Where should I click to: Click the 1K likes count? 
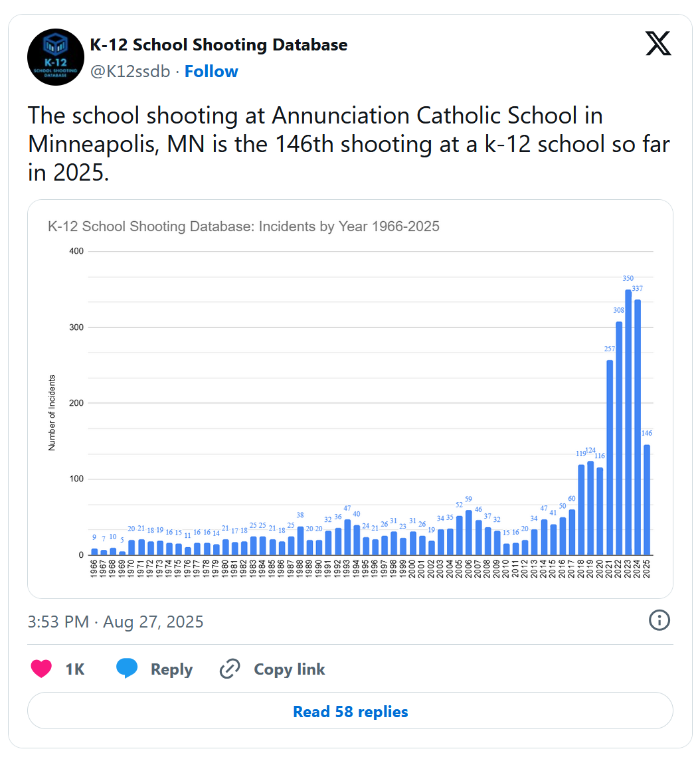tap(75, 669)
